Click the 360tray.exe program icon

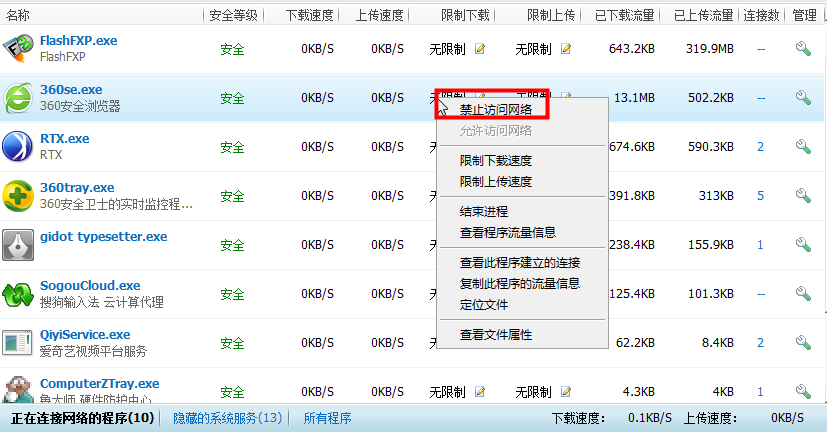click(18, 196)
